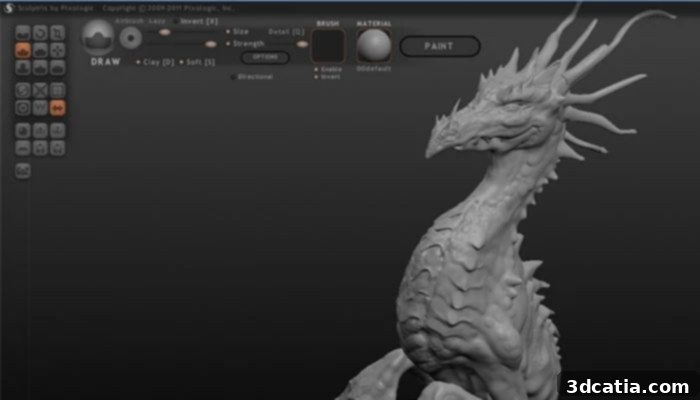Toggle the Airbrush option
Screen dimensions: 700x400
[x=128, y=21]
